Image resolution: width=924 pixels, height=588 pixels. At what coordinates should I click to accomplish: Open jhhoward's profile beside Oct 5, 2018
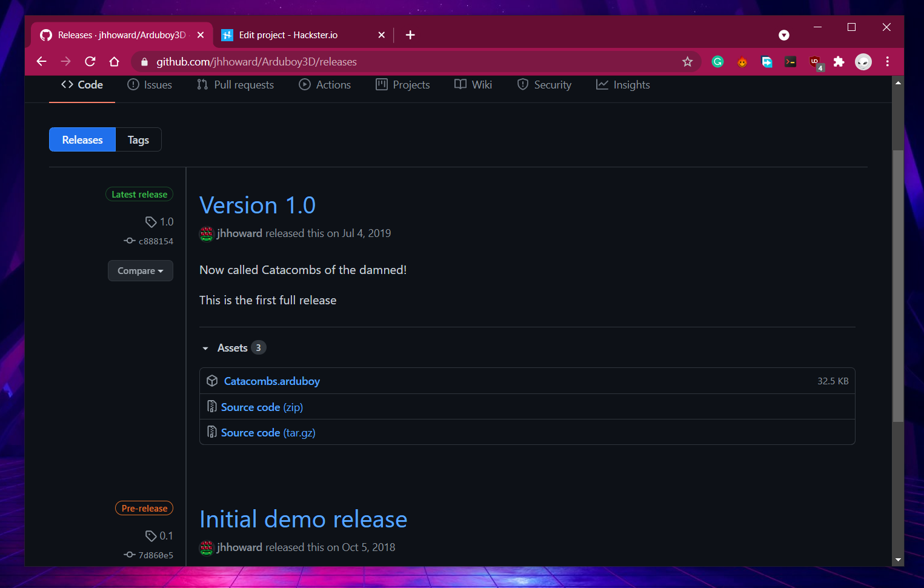pyautogui.click(x=239, y=547)
